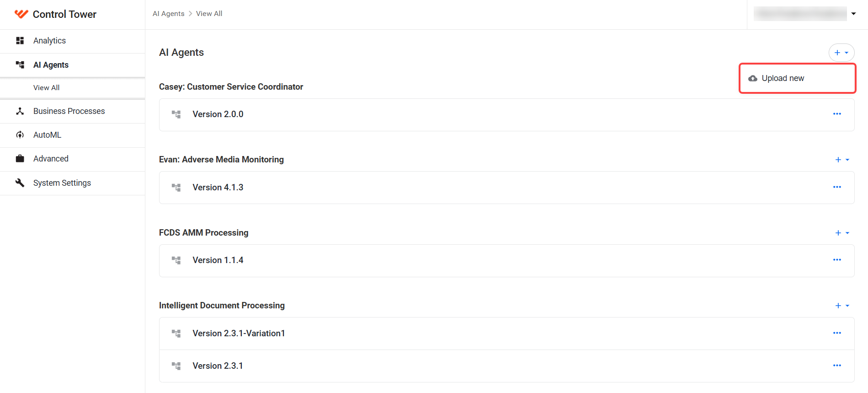Open more options for Version 2.3.1
The width and height of the screenshot is (868, 393).
click(837, 366)
